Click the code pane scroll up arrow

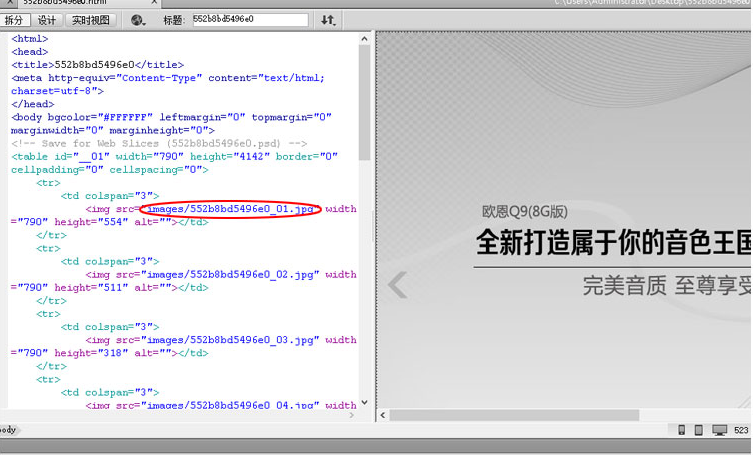click(364, 39)
